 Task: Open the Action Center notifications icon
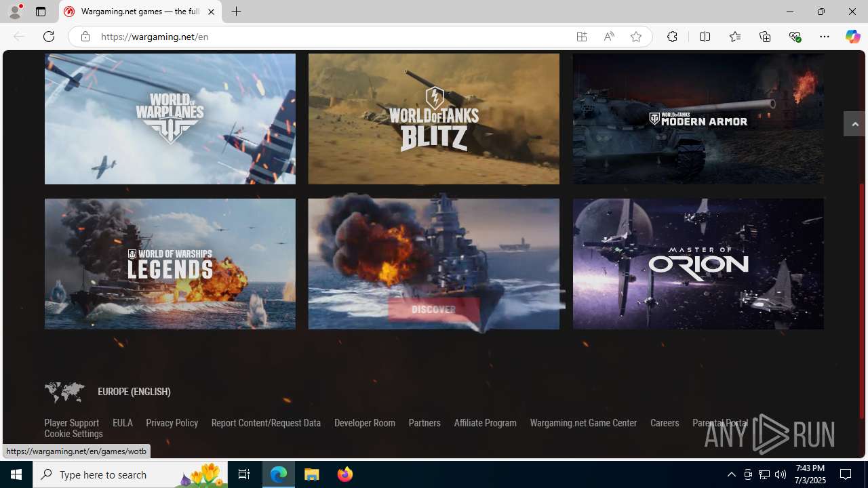point(846,474)
